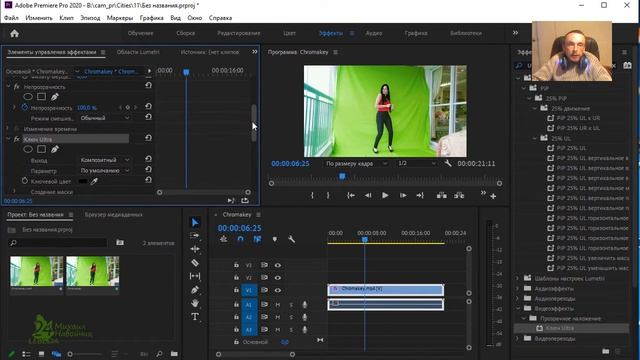Click Add Marker icon in timeline
Image resolution: width=640 pixels, height=360 pixels.
tap(275, 240)
